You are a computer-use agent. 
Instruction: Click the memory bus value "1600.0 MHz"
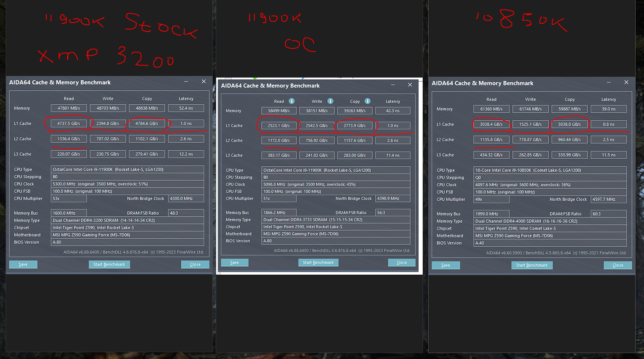coord(69,213)
